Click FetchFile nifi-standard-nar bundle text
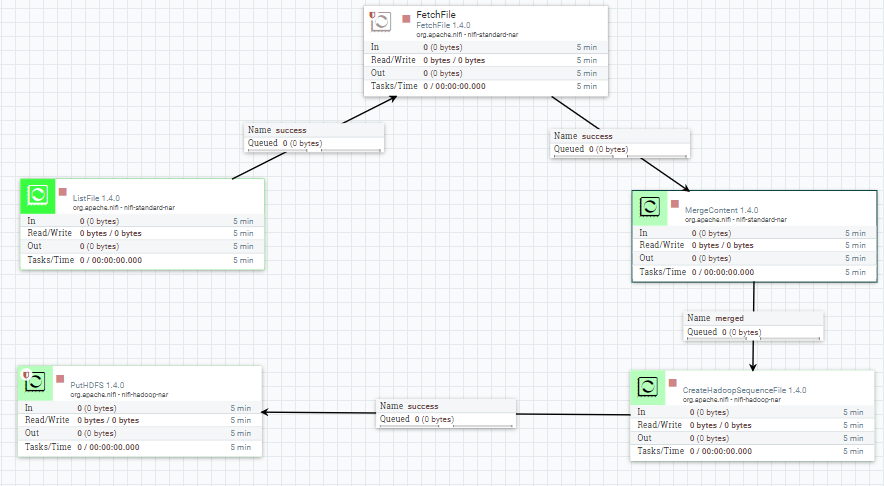 [467, 34]
